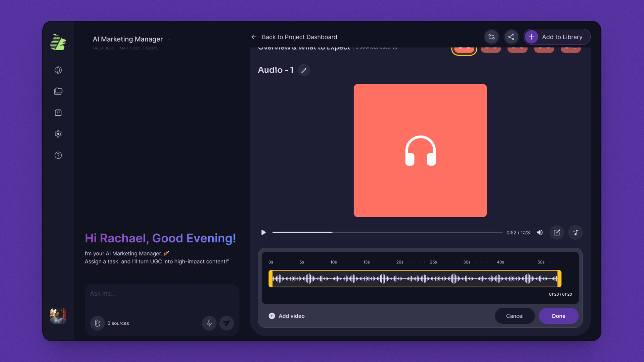Click the 0 sources label

pyautogui.click(x=118, y=323)
